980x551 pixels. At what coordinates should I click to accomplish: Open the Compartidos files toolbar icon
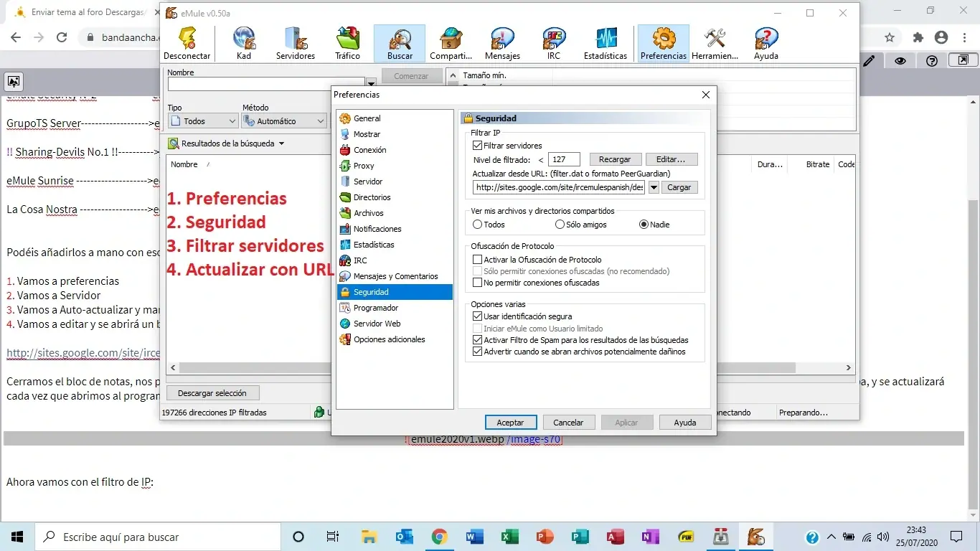(x=451, y=43)
